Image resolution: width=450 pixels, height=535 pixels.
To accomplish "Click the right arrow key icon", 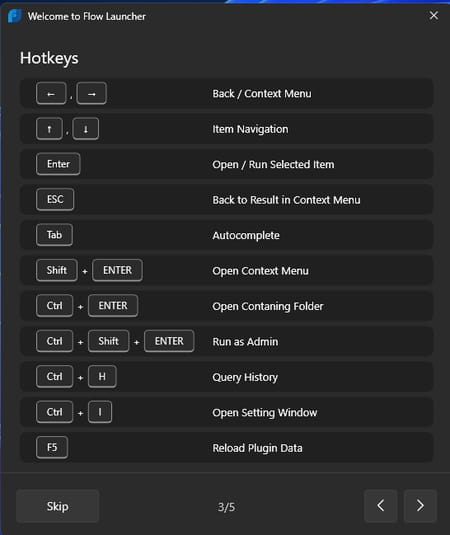I will coord(91,93).
